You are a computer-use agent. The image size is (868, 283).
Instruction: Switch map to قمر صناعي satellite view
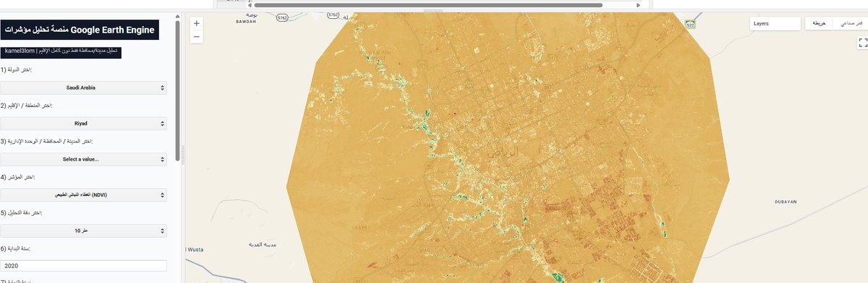[x=850, y=23]
